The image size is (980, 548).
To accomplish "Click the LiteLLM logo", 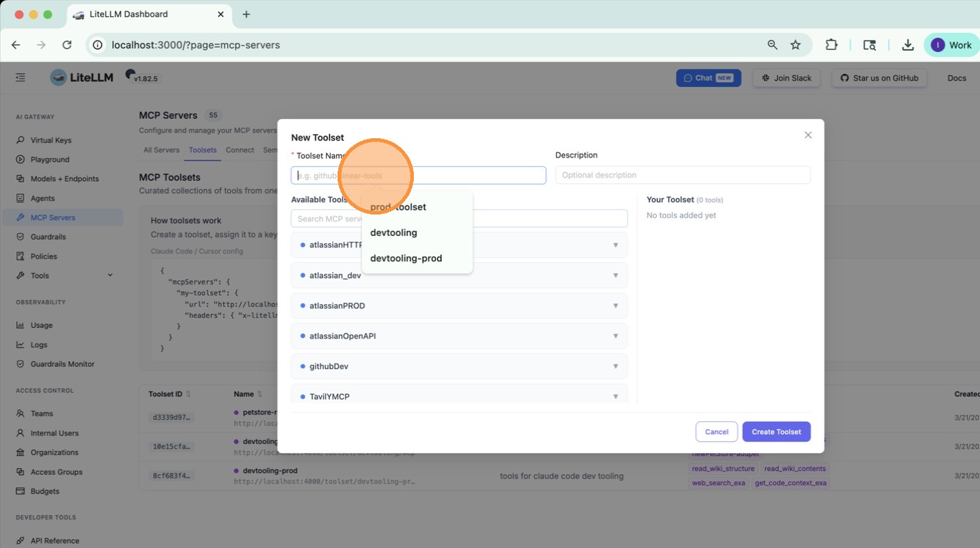I will coord(82,78).
